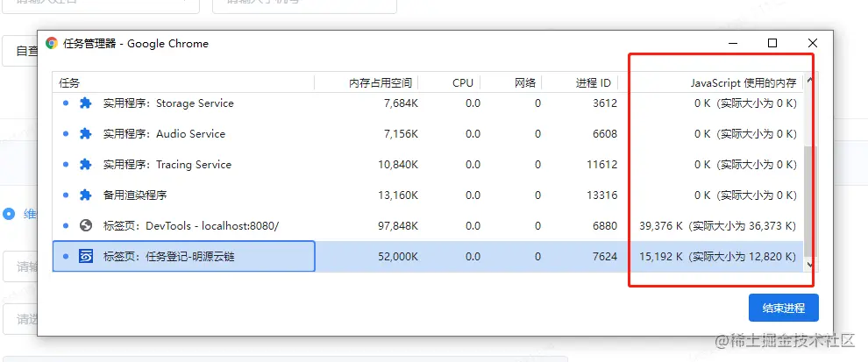This screenshot has height=362, width=868.
Task: Click JavaScript memory value 39,376 K
Action: (661, 225)
